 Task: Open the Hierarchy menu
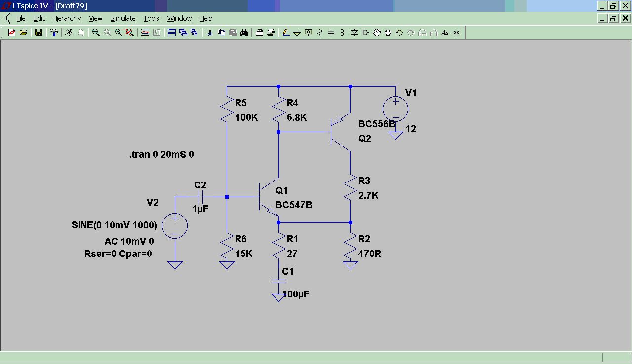pyautogui.click(x=66, y=18)
